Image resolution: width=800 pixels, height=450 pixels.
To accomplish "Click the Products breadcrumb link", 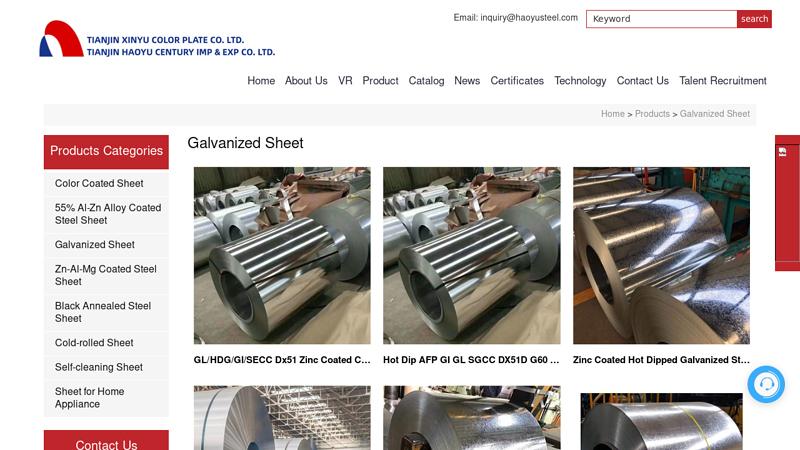I will tap(652, 114).
